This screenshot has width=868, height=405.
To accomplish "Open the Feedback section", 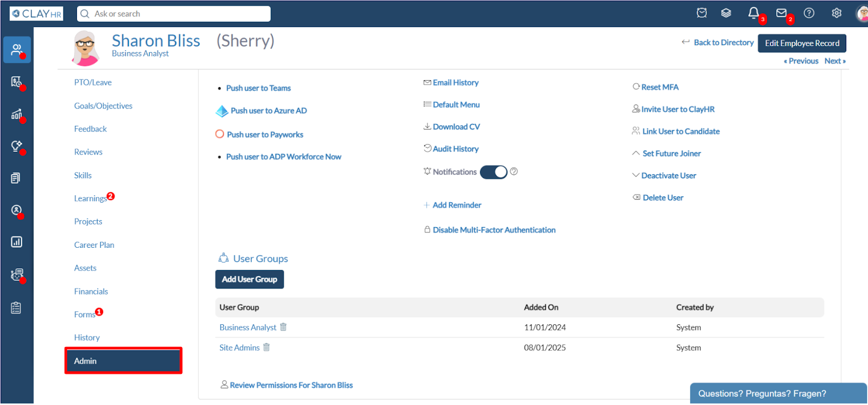I will (91, 128).
